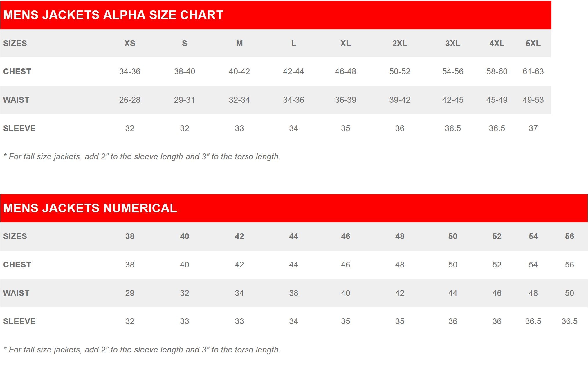This screenshot has width=588, height=367.
Task: Click the alpha chart SLEEVE row label
Action: (19, 129)
